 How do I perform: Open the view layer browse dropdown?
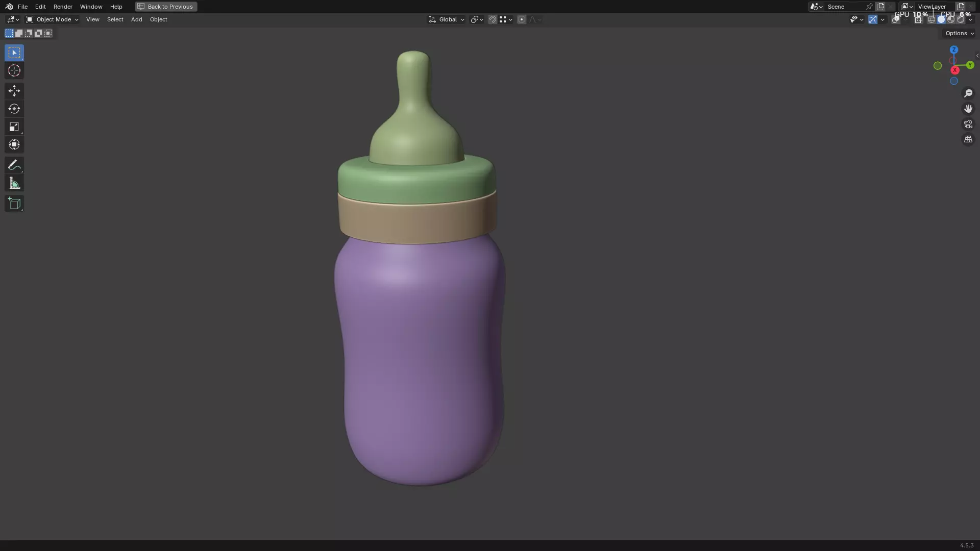(907, 7)
